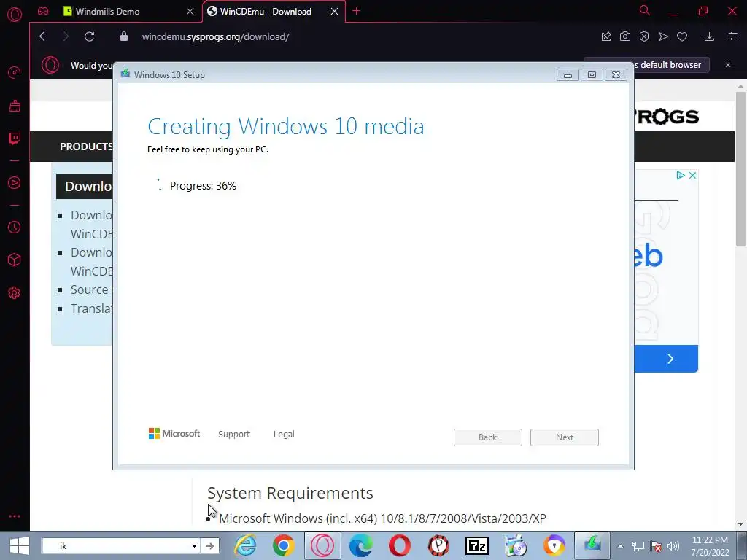
Task: Search in tabs magnifier icon
Action: pos(645,10)
